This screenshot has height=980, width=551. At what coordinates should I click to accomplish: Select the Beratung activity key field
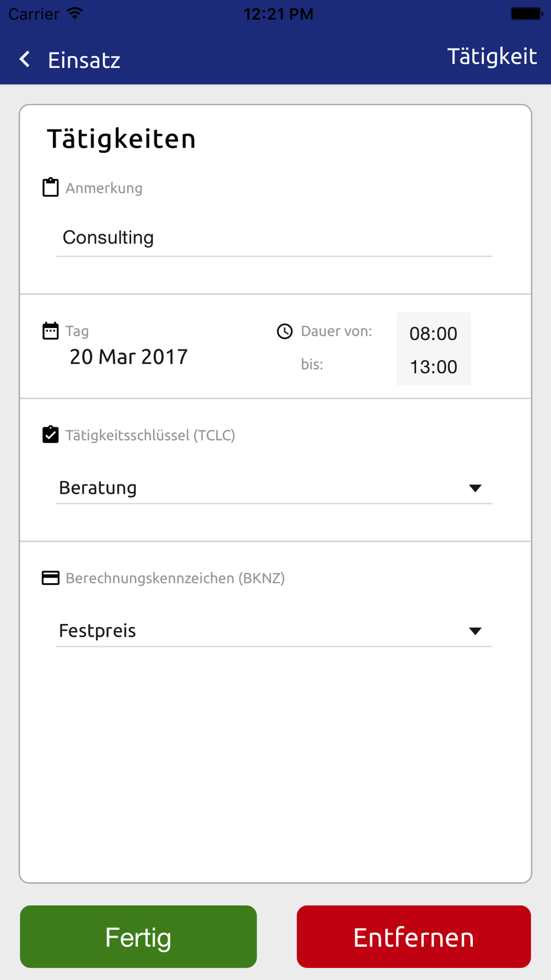tap(274, 488)
